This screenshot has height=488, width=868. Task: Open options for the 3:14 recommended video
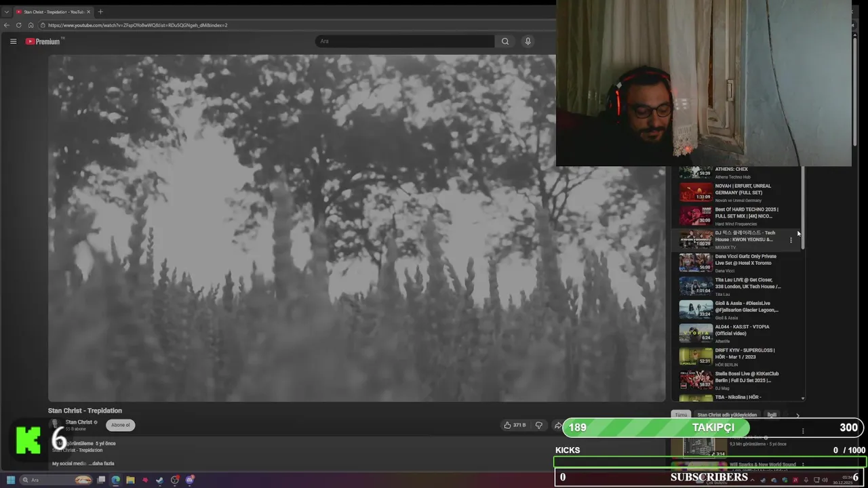(803, 431)
